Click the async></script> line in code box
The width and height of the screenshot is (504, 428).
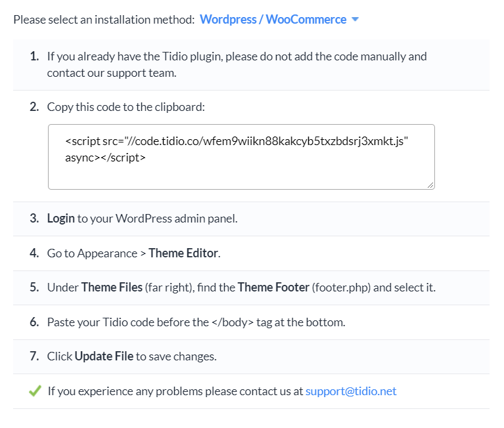pos(105,158)
